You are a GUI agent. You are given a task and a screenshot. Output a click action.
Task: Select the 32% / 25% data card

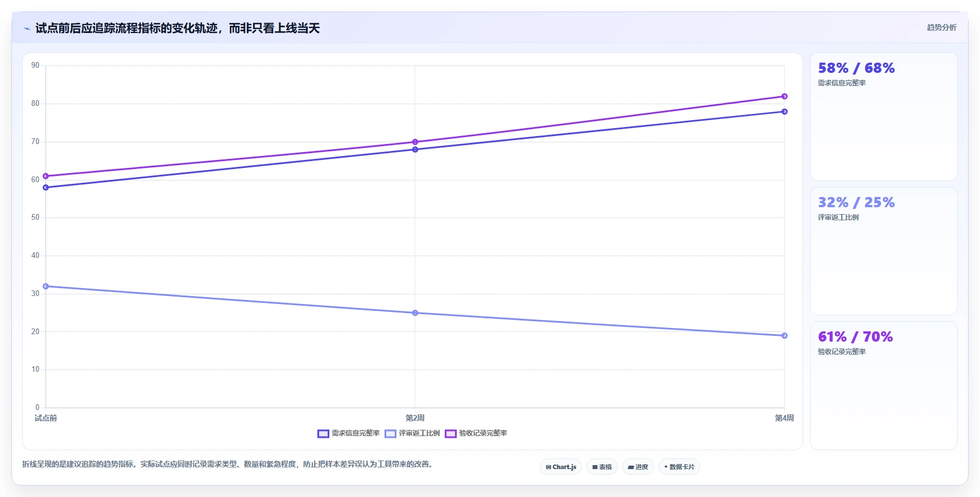coord(884,251)
